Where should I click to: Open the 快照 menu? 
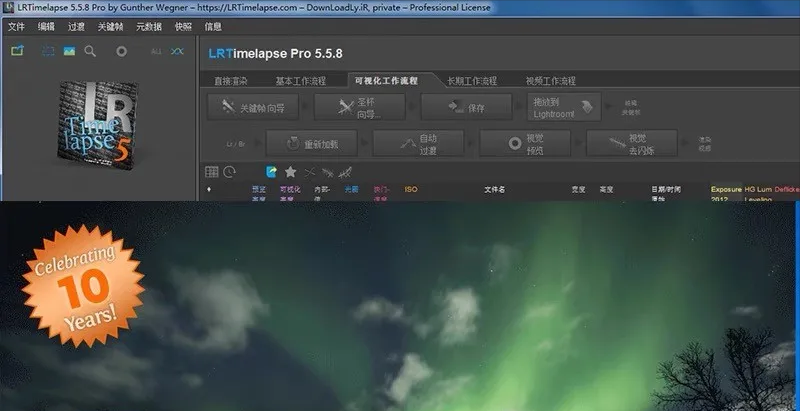pyautogui.click(x=183, y=27)
